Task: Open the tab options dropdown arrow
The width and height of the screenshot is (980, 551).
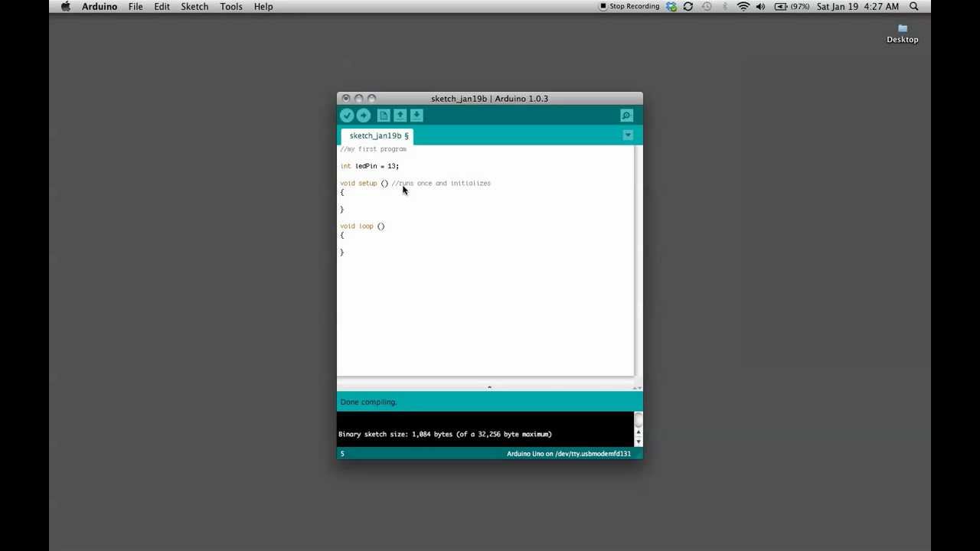Action: [x=628, y=135]
